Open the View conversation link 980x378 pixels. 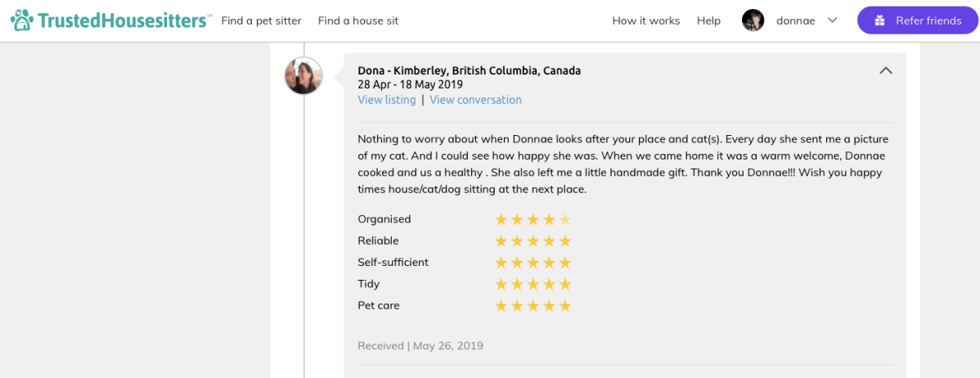tap(475, 100)
